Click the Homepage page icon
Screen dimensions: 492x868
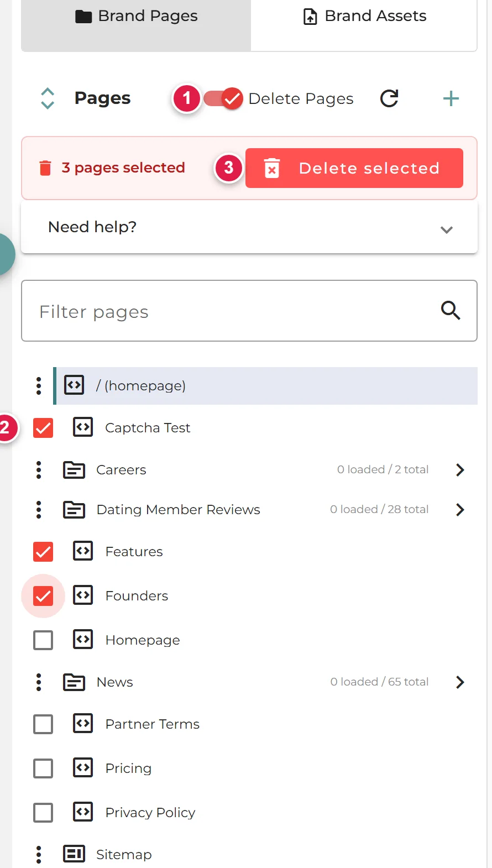point(83,639)
